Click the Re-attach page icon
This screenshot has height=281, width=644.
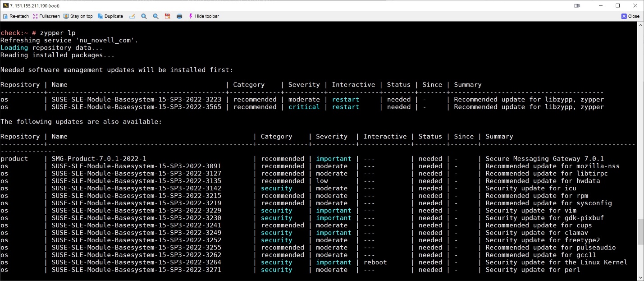[6, 16]
